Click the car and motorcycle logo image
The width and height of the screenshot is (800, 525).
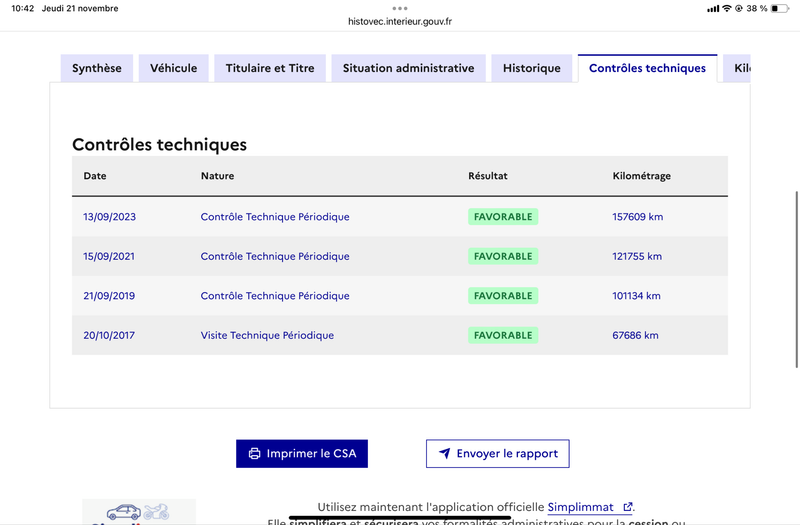(x=139, y=512)
